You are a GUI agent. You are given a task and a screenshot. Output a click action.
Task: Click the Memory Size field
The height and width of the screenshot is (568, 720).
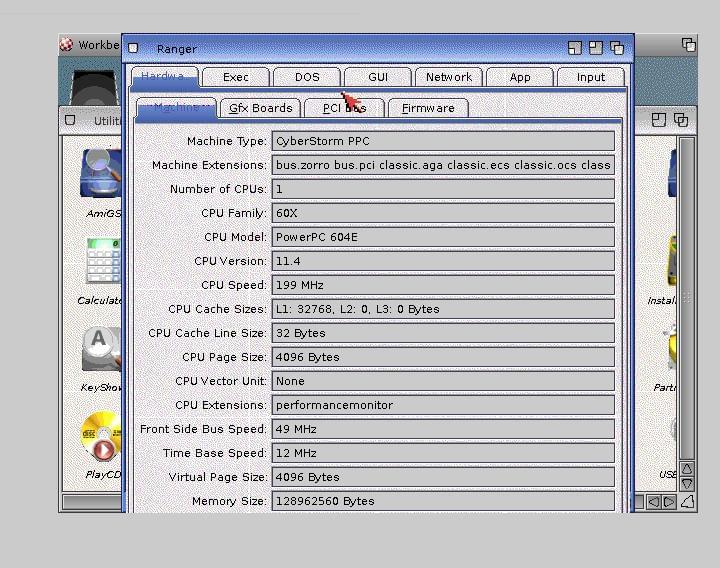(443, 501)
